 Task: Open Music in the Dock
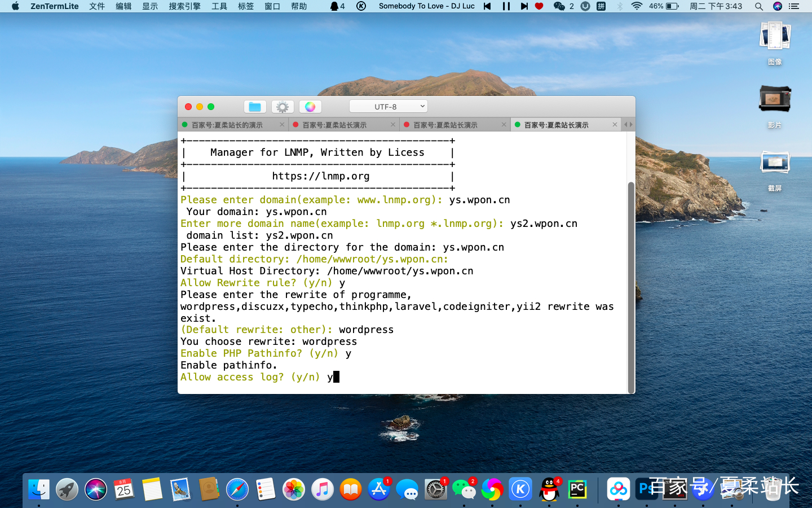click(323, 489)
